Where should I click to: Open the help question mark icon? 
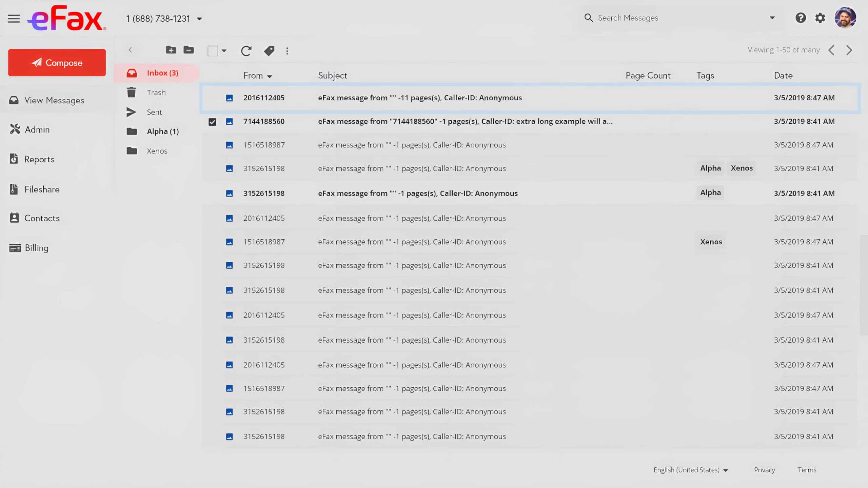tap(801, 18)
